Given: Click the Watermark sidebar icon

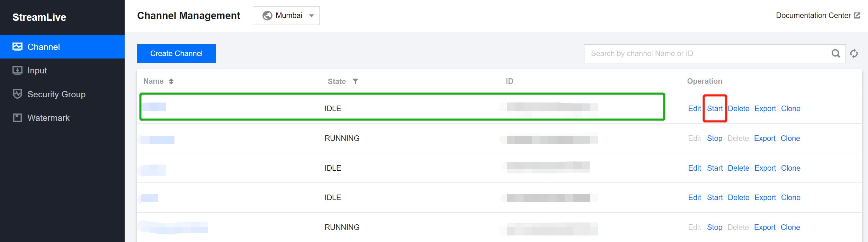Looking at the screenshot, I should [x=17, y=118].
